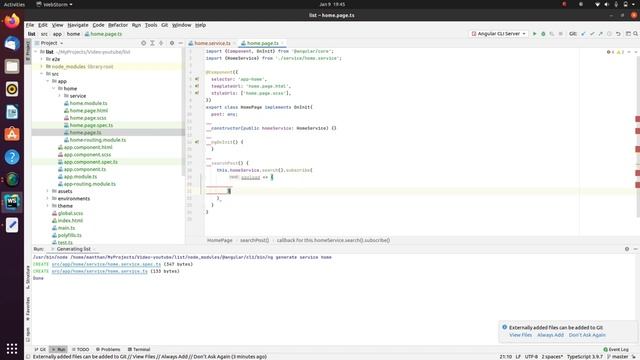Select app.module.ts in project tree
The height and width of the screenshot is (360, 640).
pos(80,177)
